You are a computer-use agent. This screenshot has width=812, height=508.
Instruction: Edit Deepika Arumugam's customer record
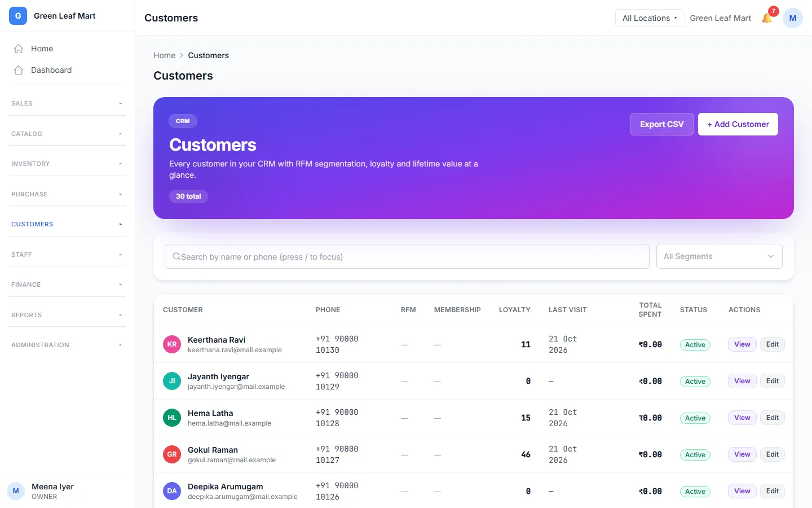click(x=772, y=491)
